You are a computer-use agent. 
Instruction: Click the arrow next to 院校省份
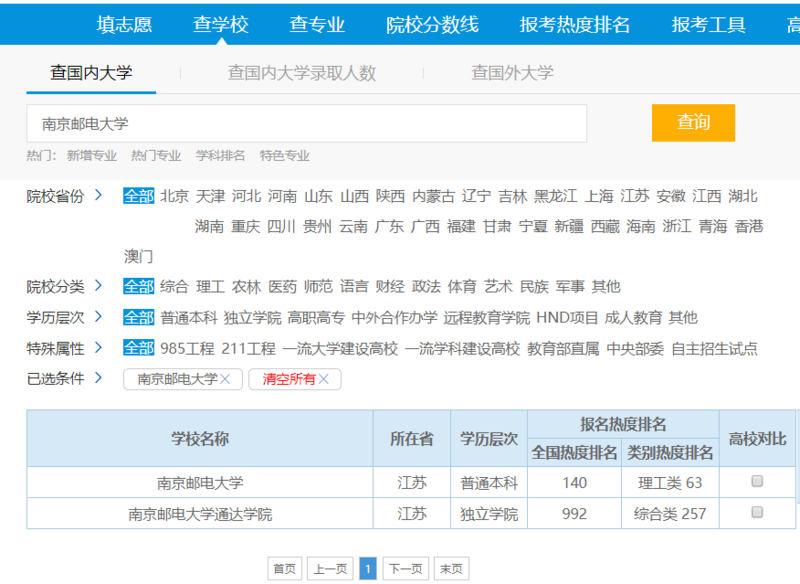[98, 195]
